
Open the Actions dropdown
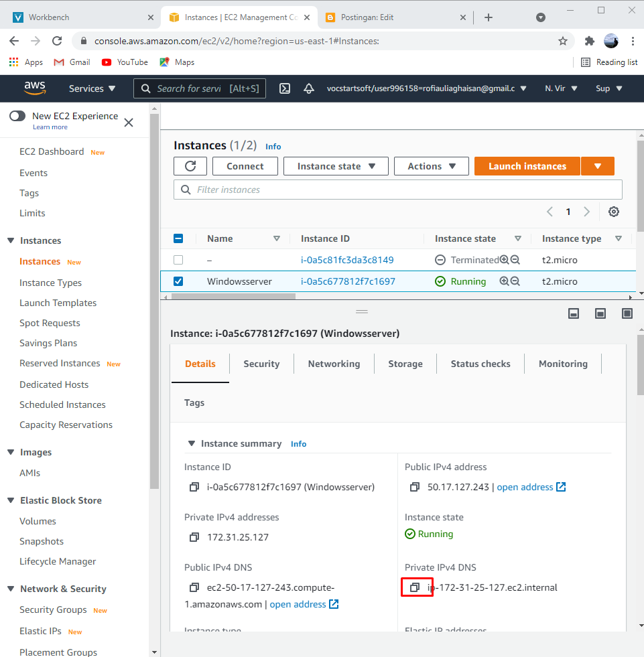tap(432, 166)
